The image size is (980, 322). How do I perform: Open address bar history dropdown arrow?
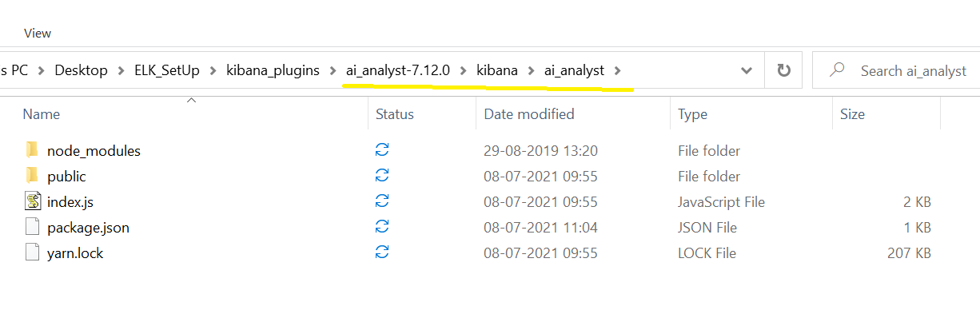tap(747, 70)
